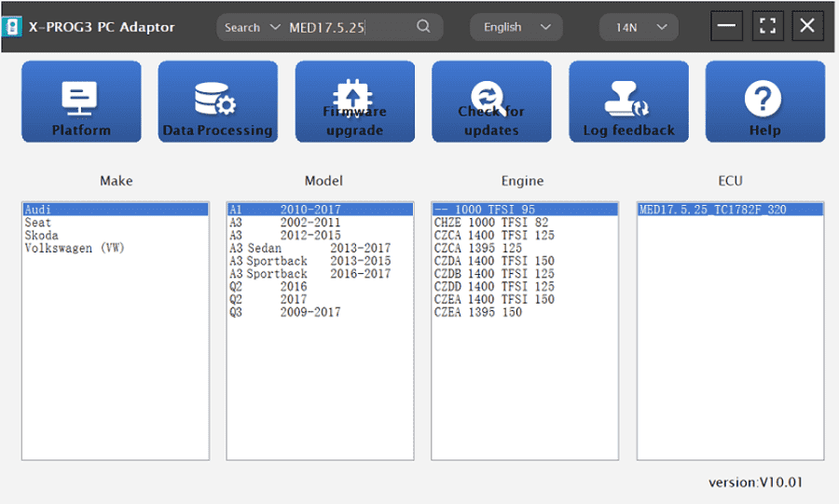This screenshot has width=839, height=504.
Task: Select model Q3 2009-2017
Action: 320,312
